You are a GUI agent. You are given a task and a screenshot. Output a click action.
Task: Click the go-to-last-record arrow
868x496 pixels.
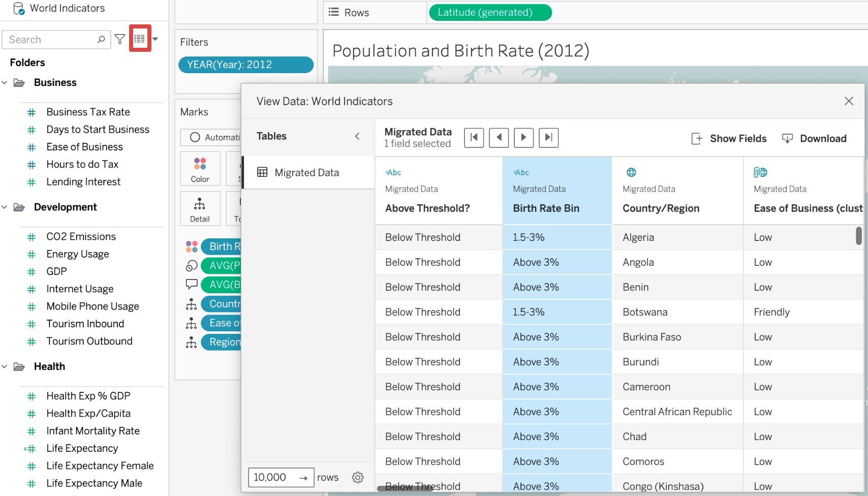tap(548, 137)
